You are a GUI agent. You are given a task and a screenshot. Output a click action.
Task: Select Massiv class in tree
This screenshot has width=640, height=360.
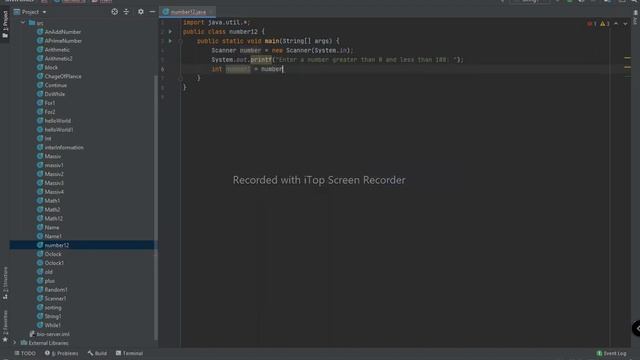[49, 156]
